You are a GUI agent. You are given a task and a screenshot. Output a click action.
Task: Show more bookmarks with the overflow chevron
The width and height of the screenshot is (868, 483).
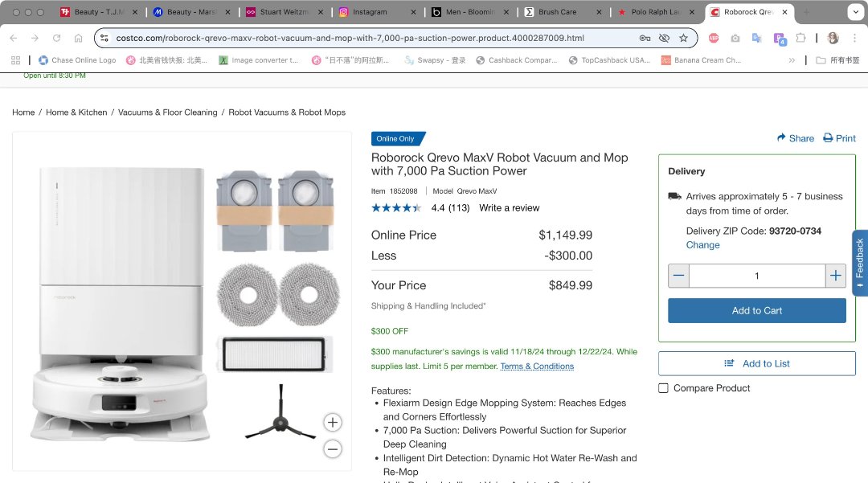(792, 60)
